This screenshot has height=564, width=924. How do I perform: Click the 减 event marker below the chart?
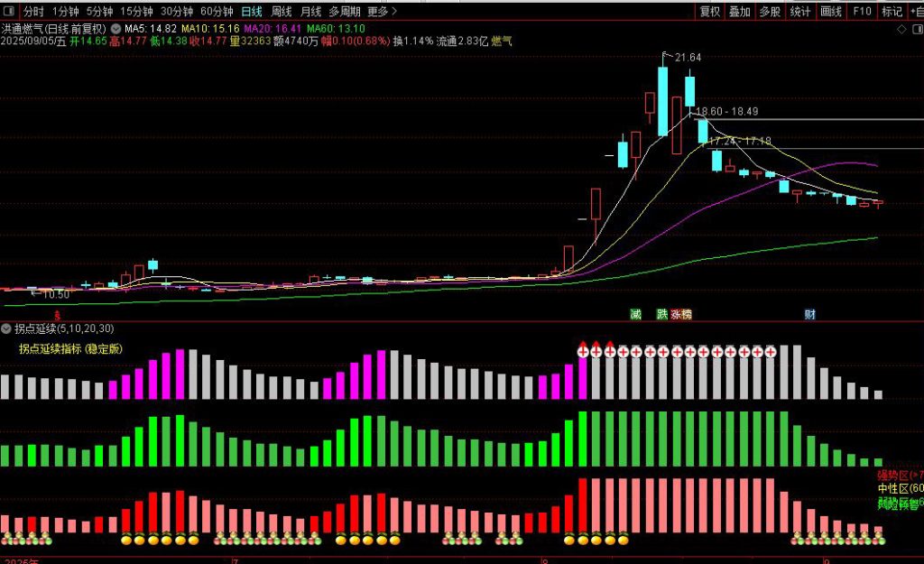pos(636,315)
